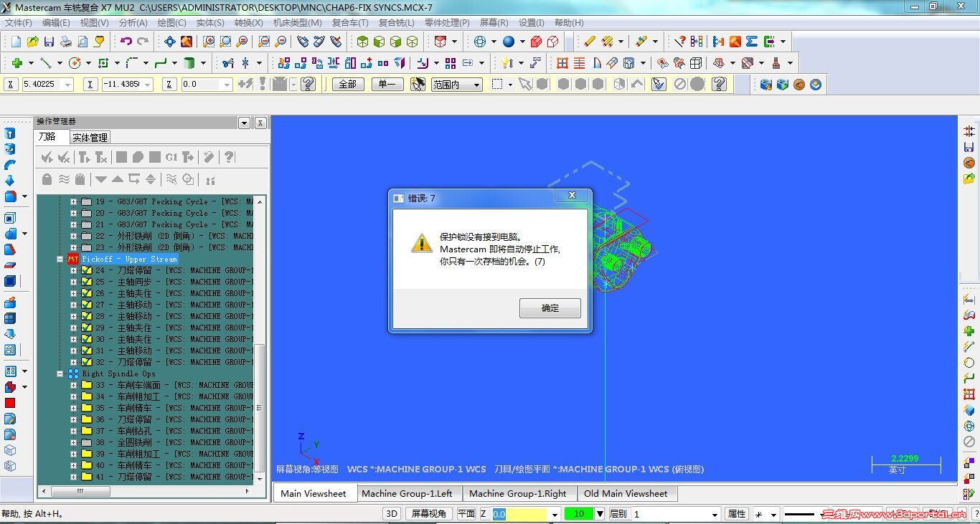Undo the last action

coord(126,42)
